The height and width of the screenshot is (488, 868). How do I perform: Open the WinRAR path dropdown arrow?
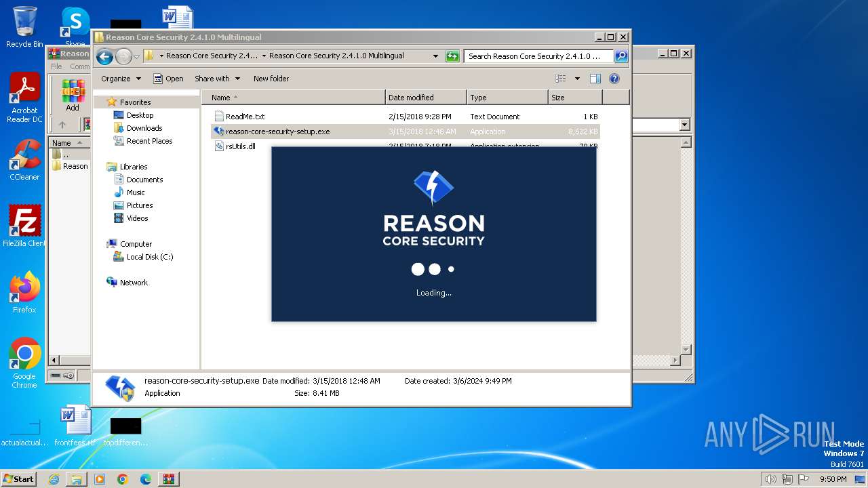click(684, 125)
